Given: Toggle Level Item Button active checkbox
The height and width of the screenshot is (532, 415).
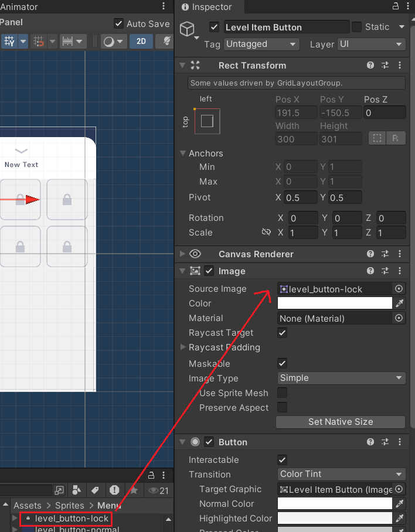Looking at the screenshot, I should (214, 27).
